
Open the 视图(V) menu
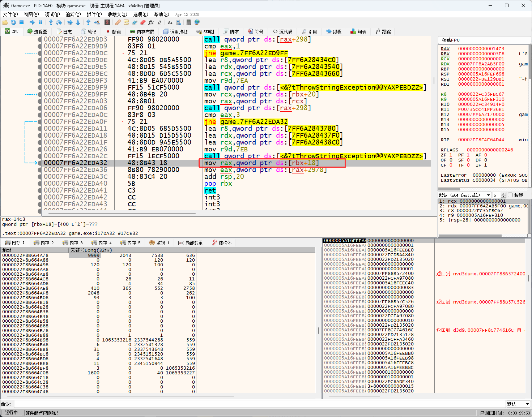click(x=31, y=14)
